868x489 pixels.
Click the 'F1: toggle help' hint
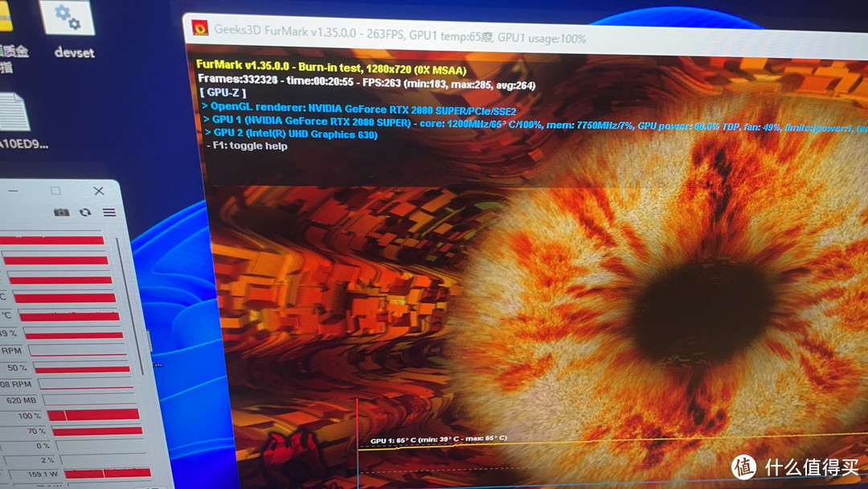(247, 146)
